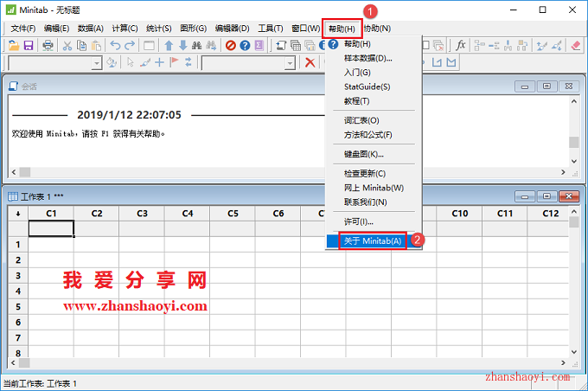Image resolution: width=588 pixels, height=391 pixels.
Task: Click the blue down-arrow Next Command icon
Action: (x=182, y=45)
